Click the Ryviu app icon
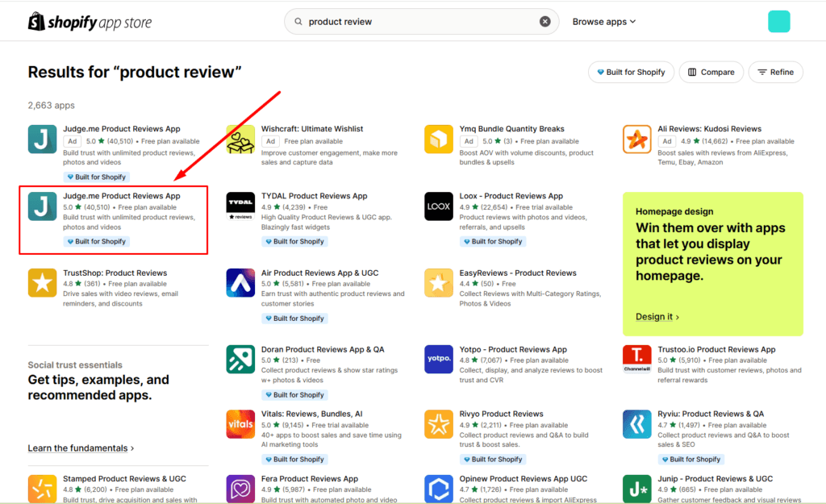Screen dimensions: 826x504 637,424
